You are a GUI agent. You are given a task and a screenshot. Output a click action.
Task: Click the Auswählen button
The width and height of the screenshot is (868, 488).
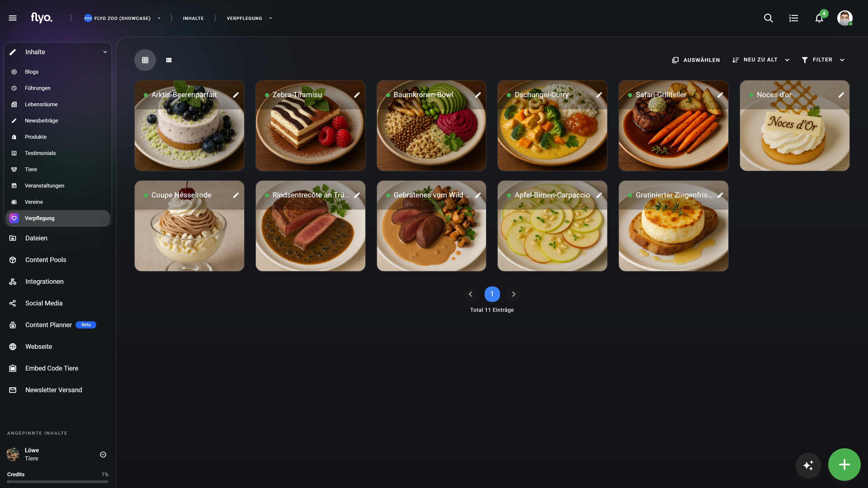click(x=696, y=60)
